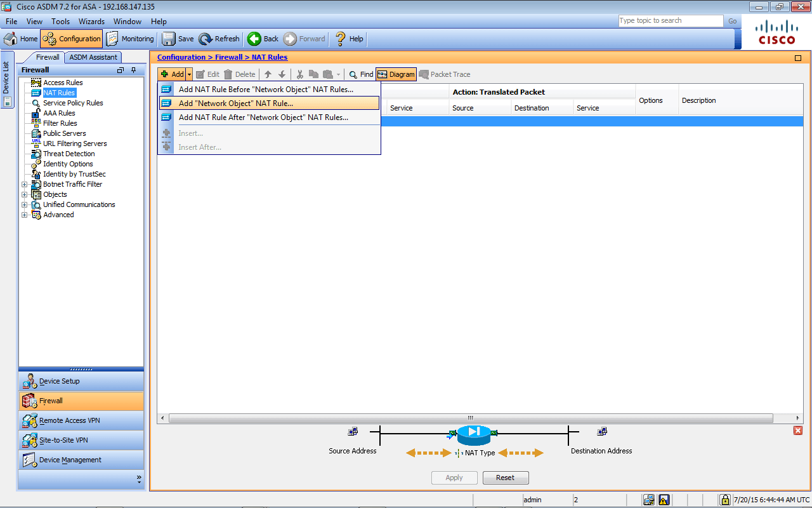The image size is (812, 508).
Task: Open Identity by TrustSec item
Action: [x=74, y=174]
